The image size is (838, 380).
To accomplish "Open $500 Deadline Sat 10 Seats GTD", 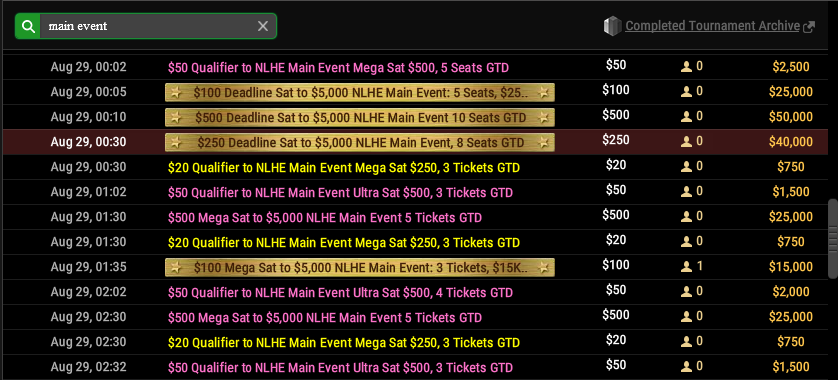I will click(360, 118).
